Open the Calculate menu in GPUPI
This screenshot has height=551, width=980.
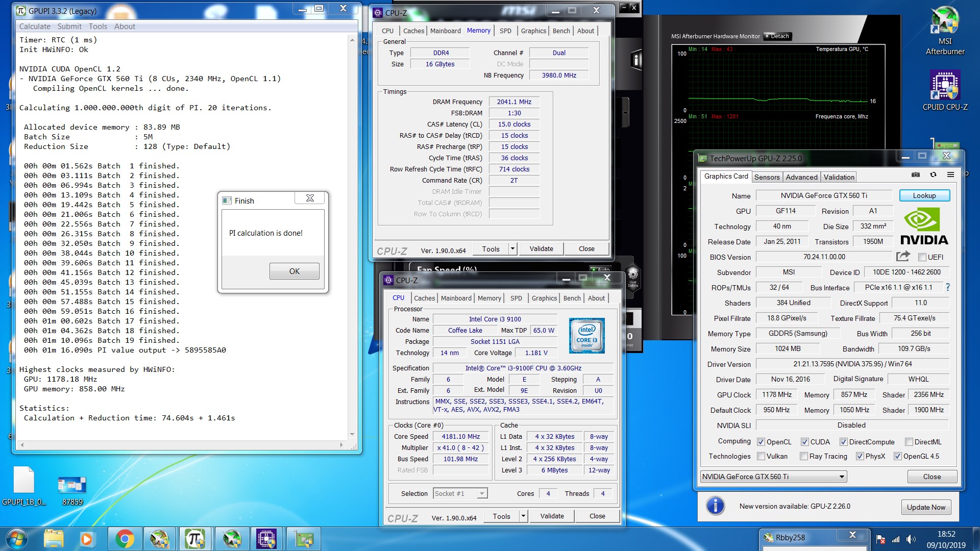35,27
